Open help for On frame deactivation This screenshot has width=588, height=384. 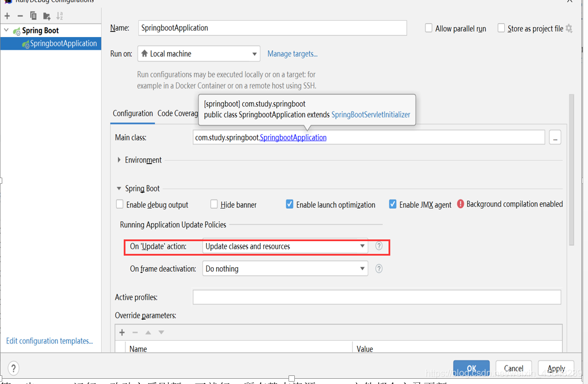379,268
